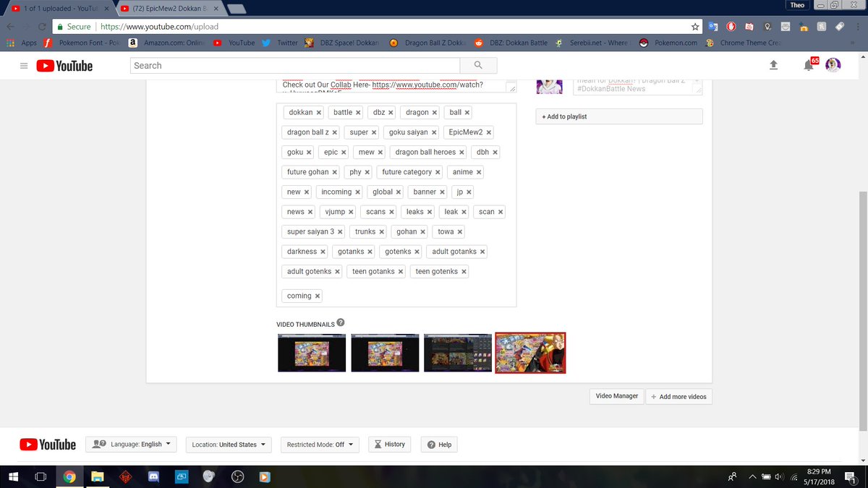Click the volume icon in system tray
This screenshot has width=868, height=488.
point(779,476)
